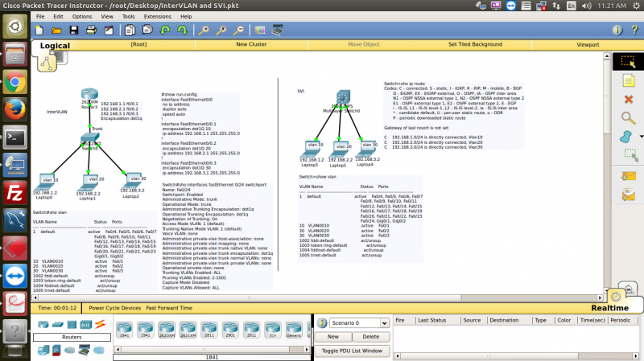The width and height of the screenshot is (644, 361).
Task: Pick the 1841 router model
Action: 125,330
